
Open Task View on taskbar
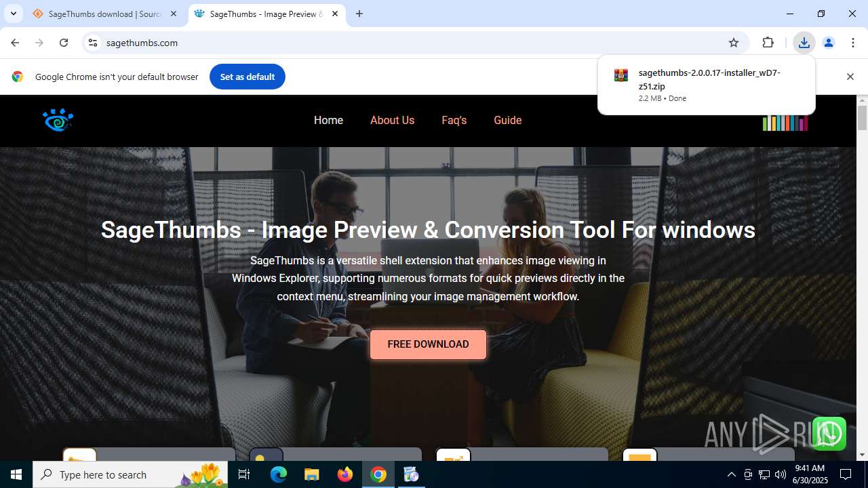244,474
